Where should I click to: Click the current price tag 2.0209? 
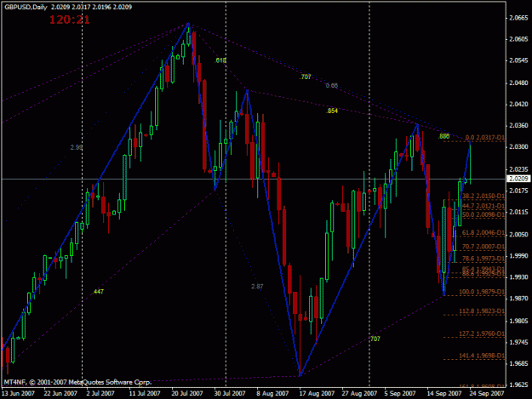click(518, 179)
